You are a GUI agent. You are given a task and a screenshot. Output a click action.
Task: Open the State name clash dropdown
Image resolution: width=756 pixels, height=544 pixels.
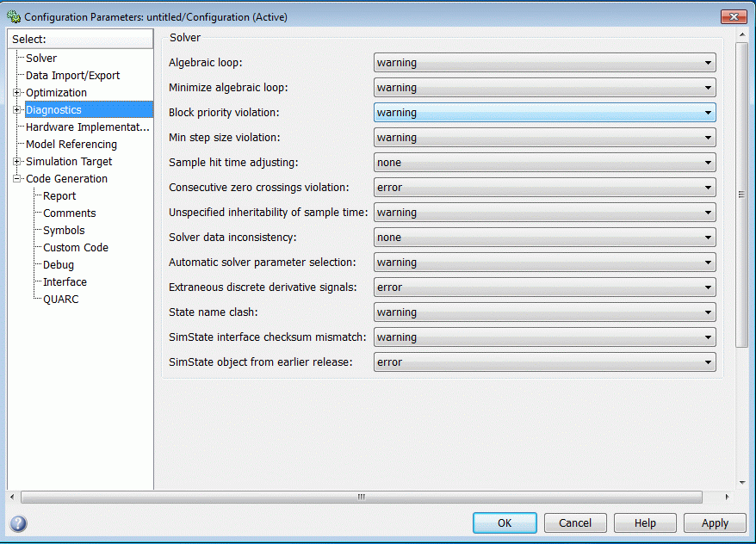[544, 312]
